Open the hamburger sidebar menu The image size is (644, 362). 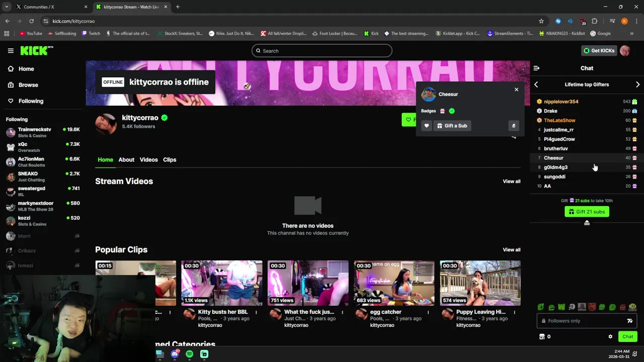pos(11,51)
